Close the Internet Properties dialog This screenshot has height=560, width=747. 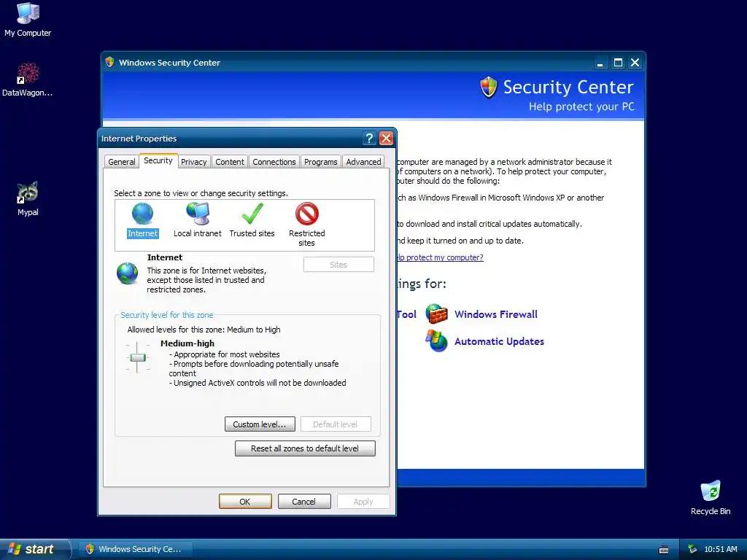[386, 138]
